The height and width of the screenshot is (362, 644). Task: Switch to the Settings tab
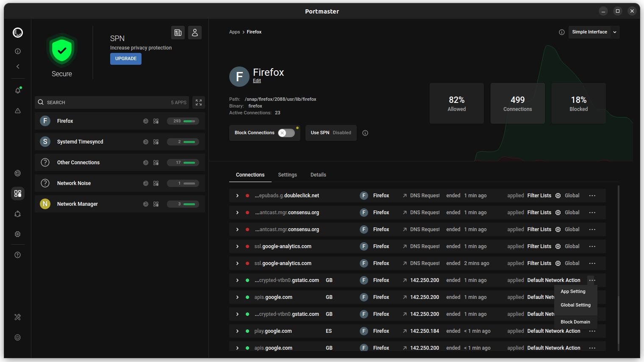287,175
